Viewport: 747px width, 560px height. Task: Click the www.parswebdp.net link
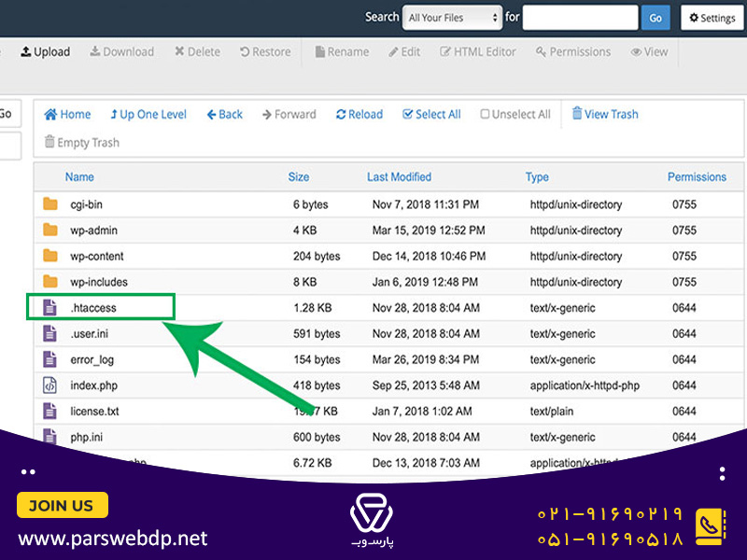click(113, 539)
